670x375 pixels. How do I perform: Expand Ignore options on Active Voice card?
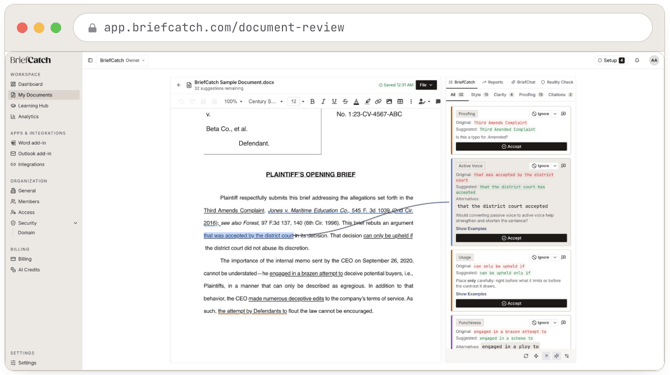(555, 166)
